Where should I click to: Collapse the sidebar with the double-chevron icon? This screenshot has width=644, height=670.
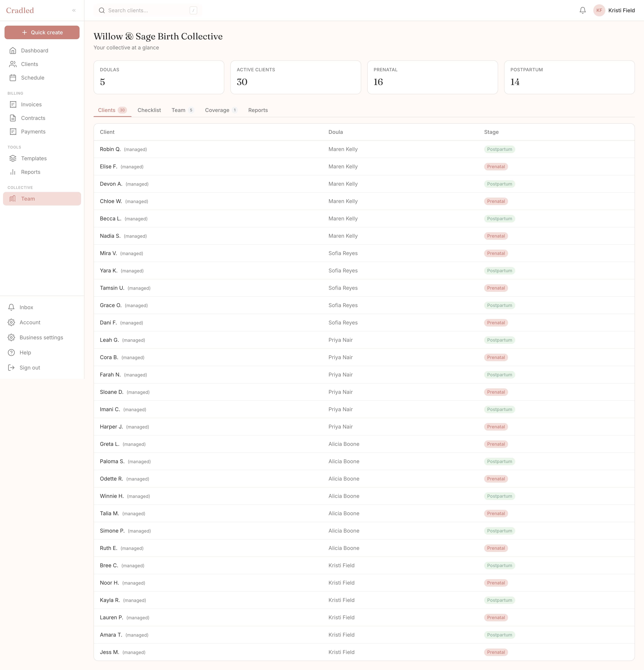[74, 10]
